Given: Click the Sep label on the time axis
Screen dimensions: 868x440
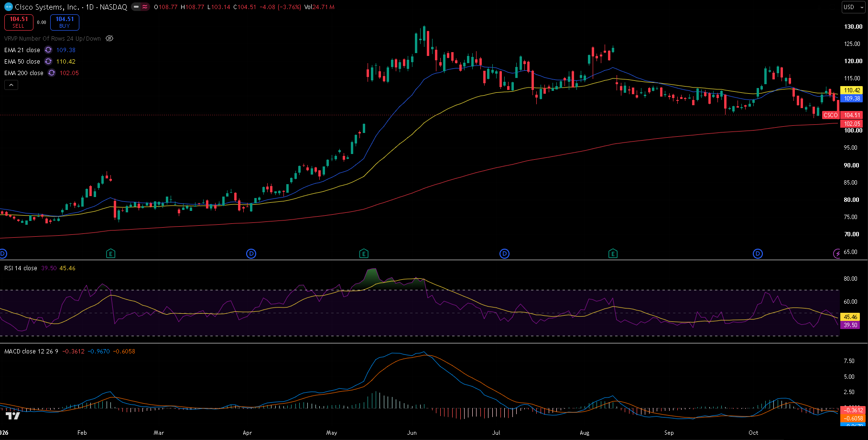Looking at the screenshot, I should pyautogui.click(x=669, y=432).
